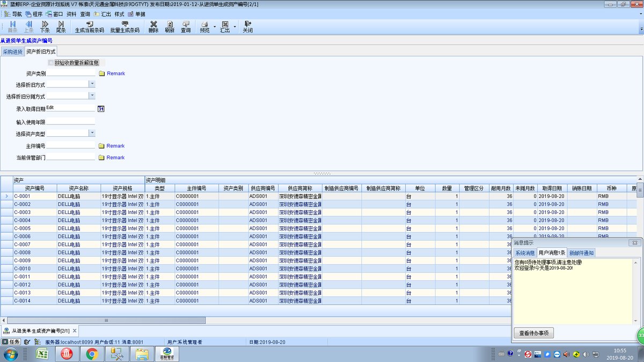Click the 输入使用年限 input field
The height and width of the screenshot is (362, 644).
70,122
